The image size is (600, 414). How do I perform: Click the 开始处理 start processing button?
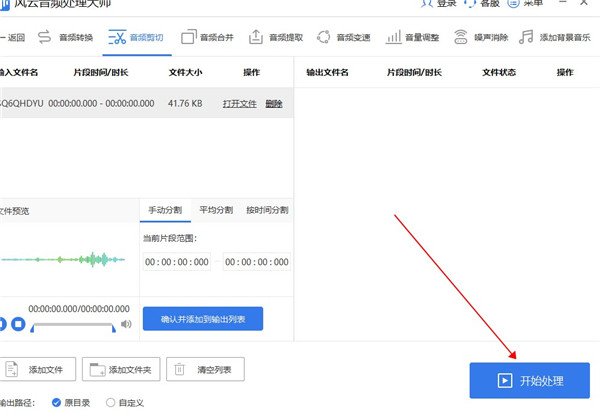pos(530,381)
